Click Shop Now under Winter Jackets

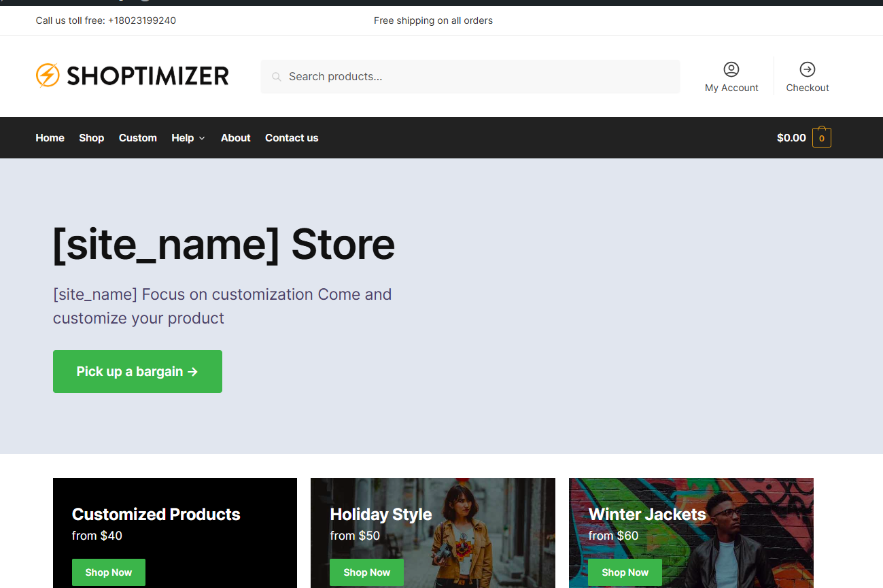pyautogui.click(x=625, y=572)
